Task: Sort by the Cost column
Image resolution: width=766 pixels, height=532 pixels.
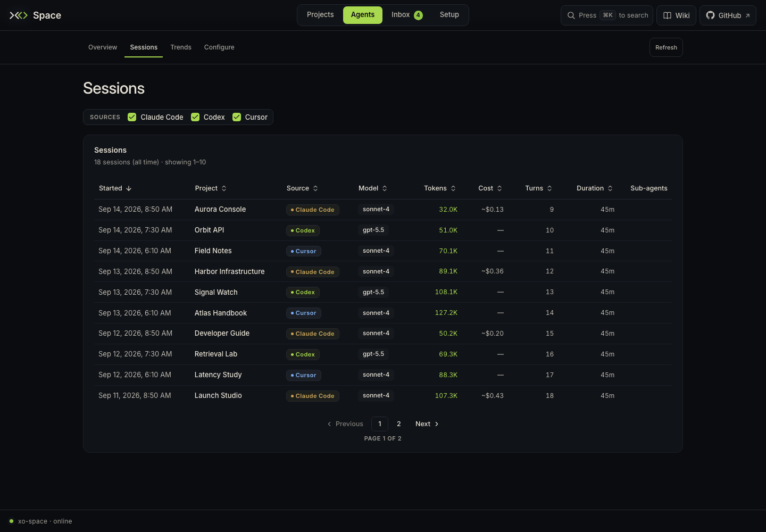Action: [490, 188]
